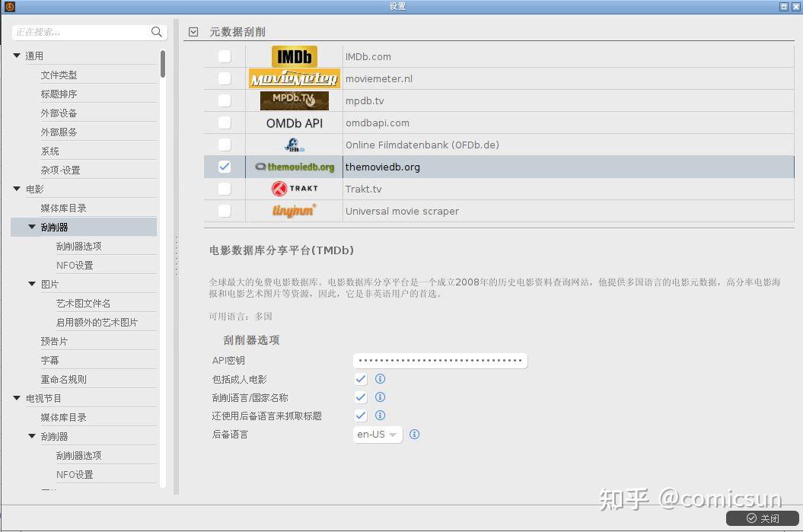The image size is (803, 532).
Task: Select the Trakt.tv scraper icon
Action: (294, 188)
